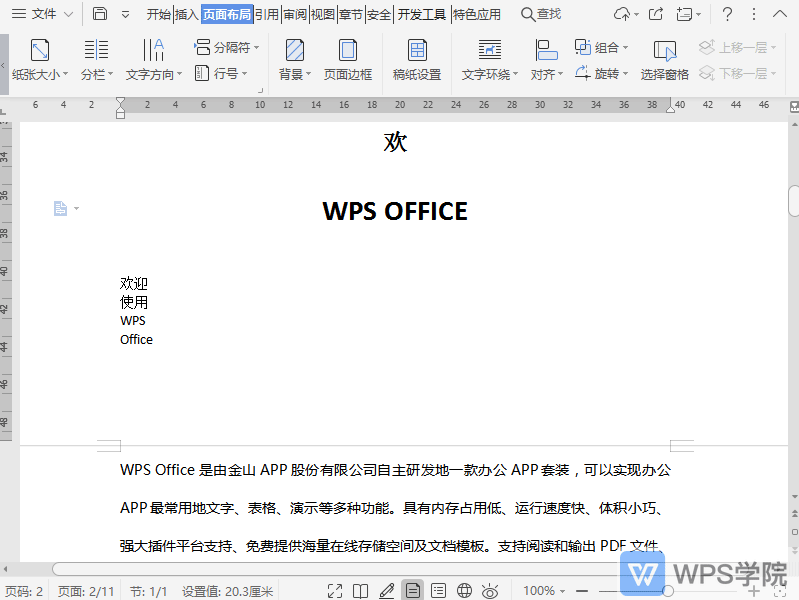Click 页码: 2 page number in status bar
799x600 pixels.
pyautogui.click(x=24, y=591)
